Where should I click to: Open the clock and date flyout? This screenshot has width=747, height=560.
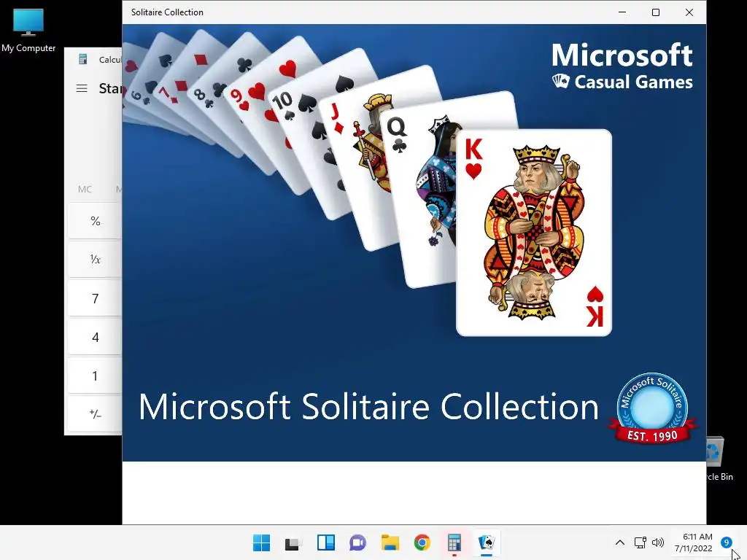click(x=694, y=542)
